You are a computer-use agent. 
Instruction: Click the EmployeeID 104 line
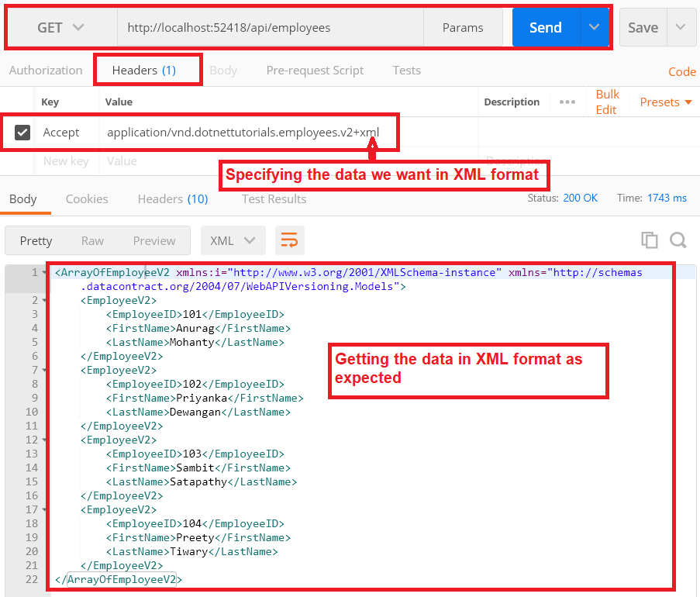(x=195, y=523)
